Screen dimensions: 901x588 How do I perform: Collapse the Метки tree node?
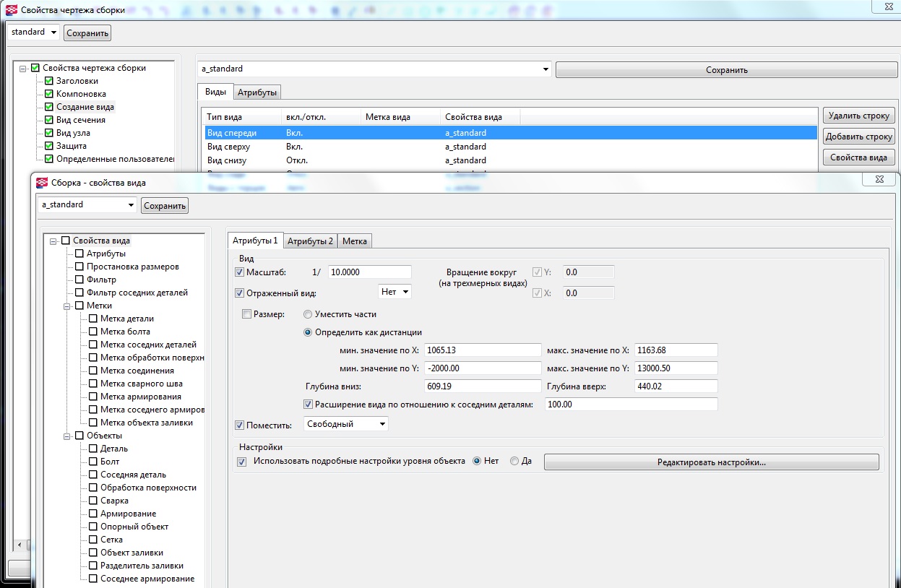[66, 306]
